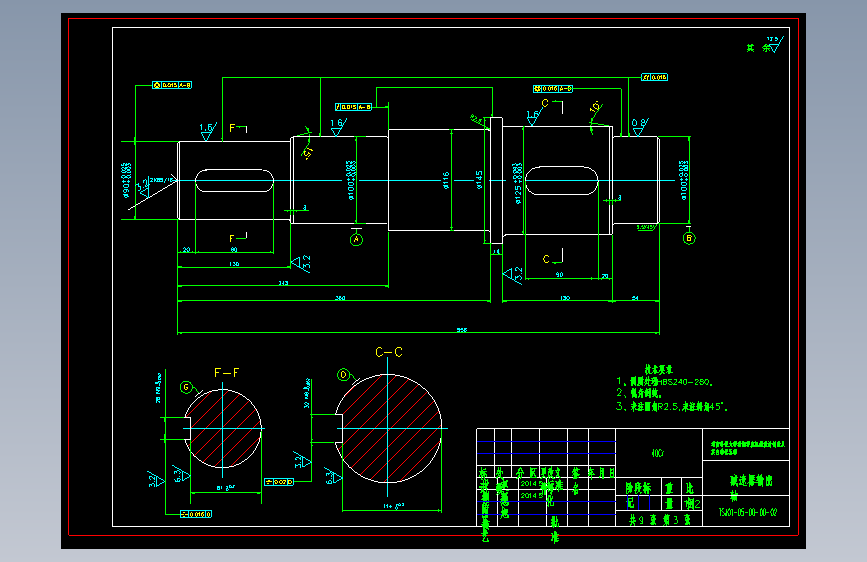Pick the ø145 flange diameter dimension text

click(x=479, y=180)
